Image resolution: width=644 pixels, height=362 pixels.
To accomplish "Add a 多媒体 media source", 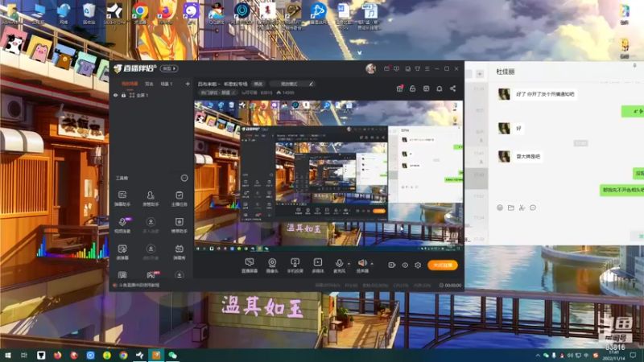I will click(318, 265).
